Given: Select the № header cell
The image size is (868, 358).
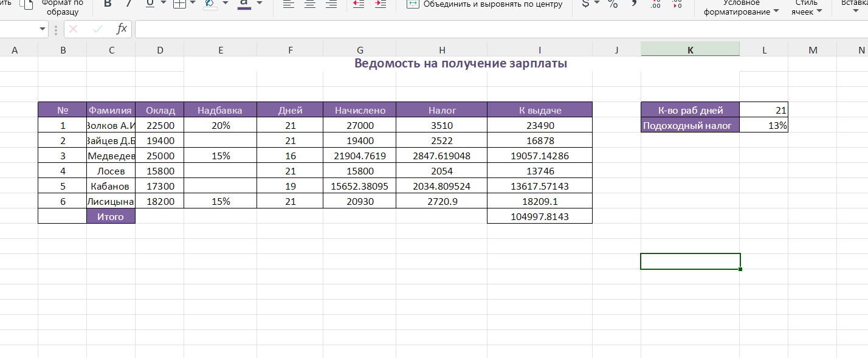Looking at the screenshot, I should coord(63,110).
